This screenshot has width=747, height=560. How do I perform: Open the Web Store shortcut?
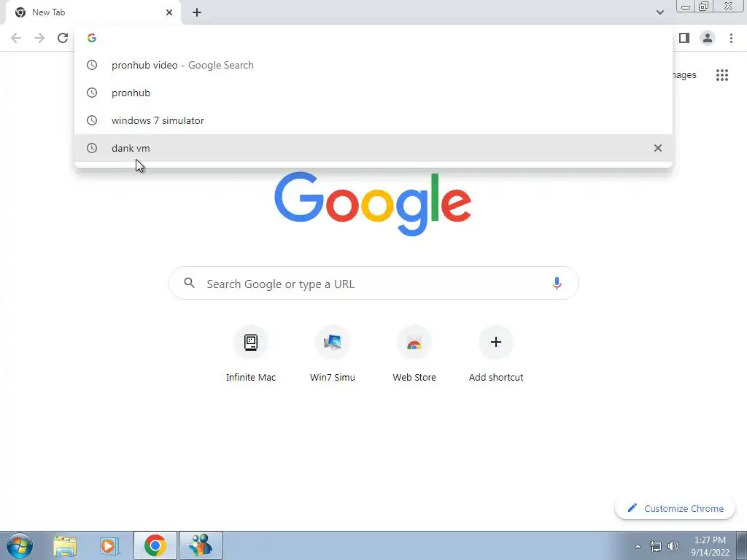pyautogui.click(x=414, y=354)
